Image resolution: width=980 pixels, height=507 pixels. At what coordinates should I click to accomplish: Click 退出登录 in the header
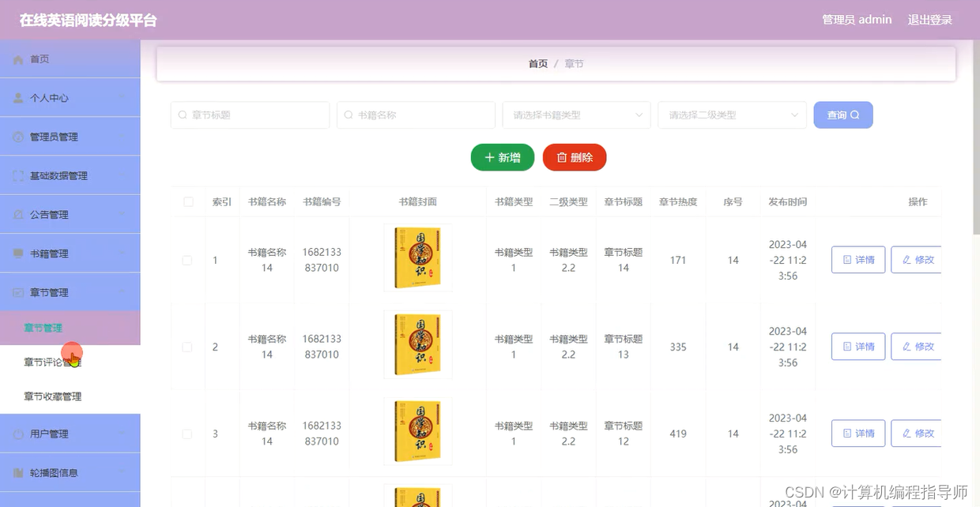(x=930, y=20)
